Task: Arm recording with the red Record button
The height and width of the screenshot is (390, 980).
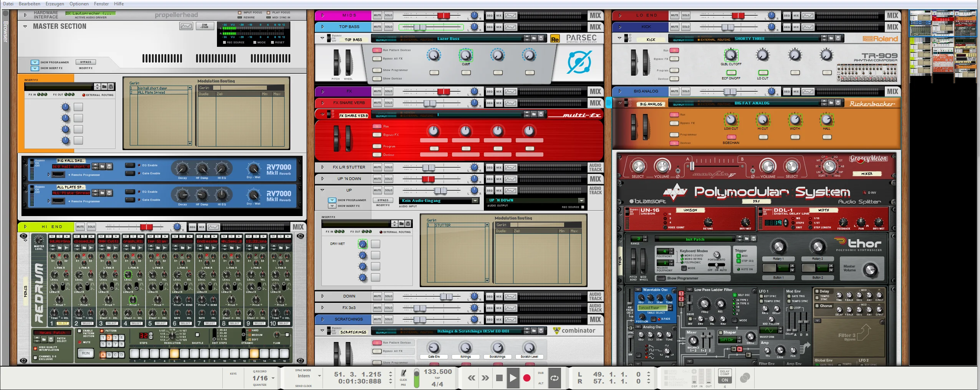Action: click(527, 378)
